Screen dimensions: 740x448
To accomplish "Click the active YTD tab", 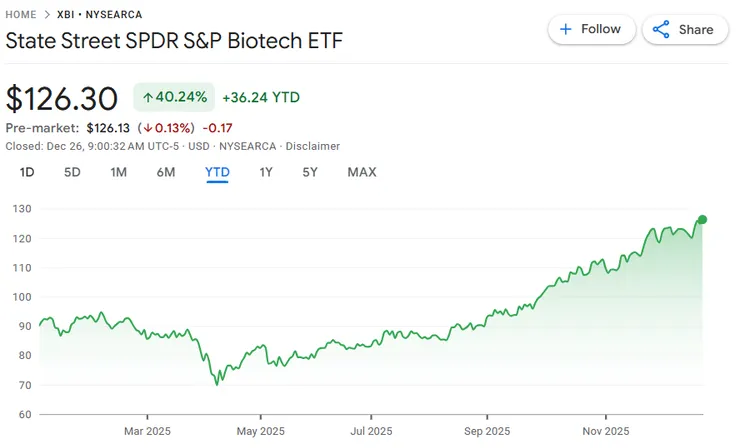I will pos(217,172).
